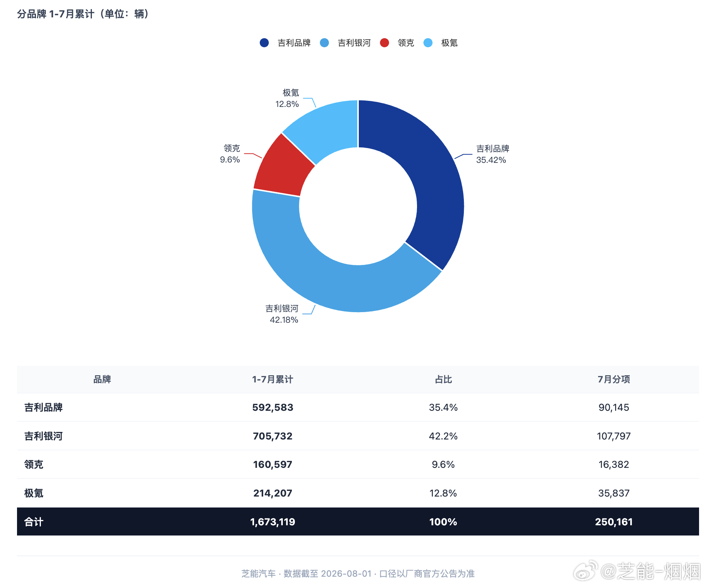Click the 吉利银河 42.18% chart label
Screen dimensions: 707x588
[282, 314]
